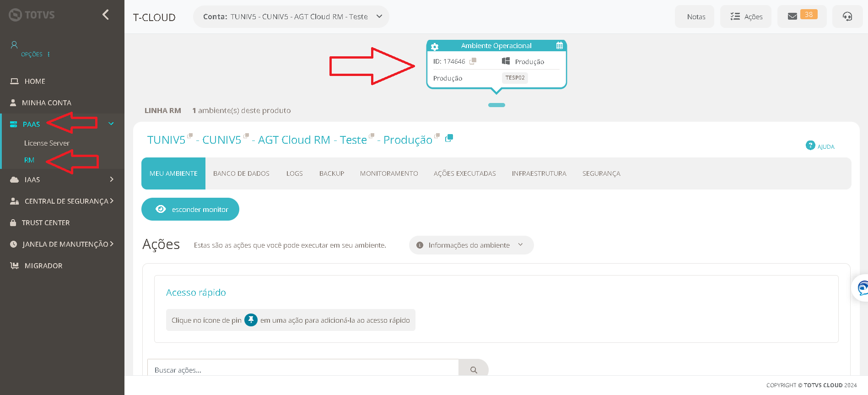Image resolution: width=868 pixels, height=395 pixels.
Task: Click the Windows logo next to Produção
Action: coord(506,61)
